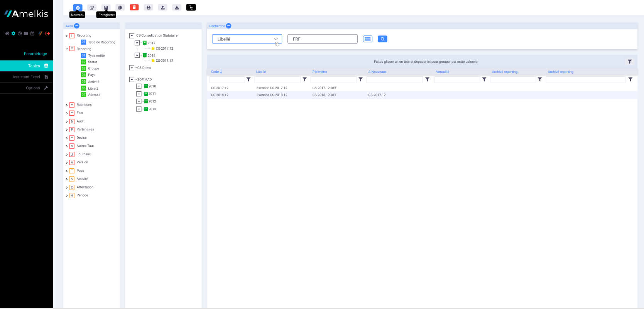Click the filter icon in grouping bar
This screenshot has width=644, height=309.
[x=630, y=62]
